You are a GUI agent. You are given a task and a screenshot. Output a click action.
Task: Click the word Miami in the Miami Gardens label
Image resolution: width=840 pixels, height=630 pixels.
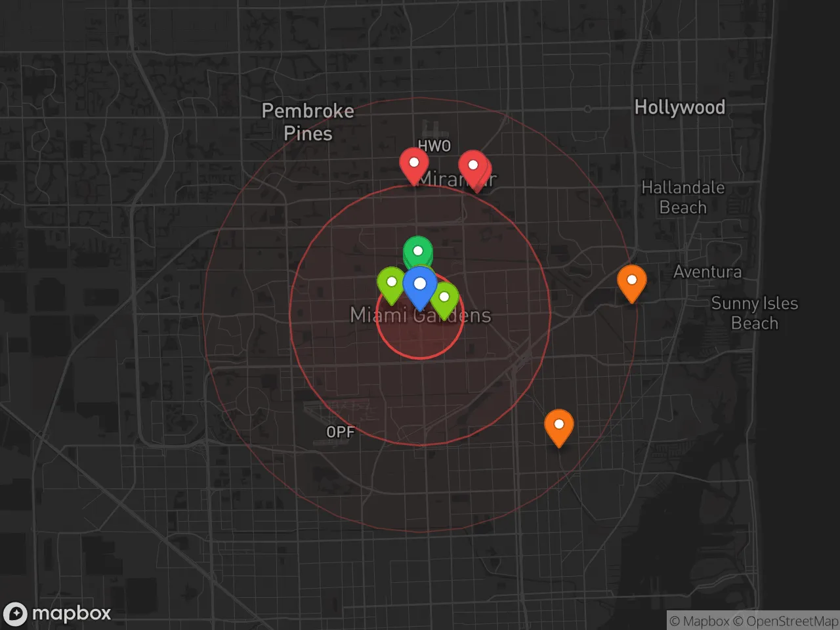pyautogui.click(x=378, y=316)
